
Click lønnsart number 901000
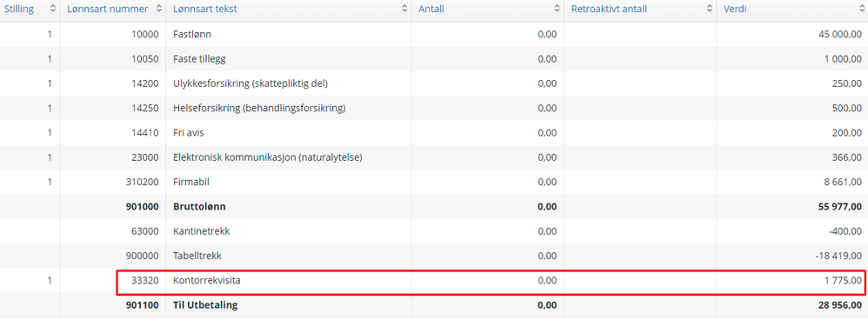[143, 206]
